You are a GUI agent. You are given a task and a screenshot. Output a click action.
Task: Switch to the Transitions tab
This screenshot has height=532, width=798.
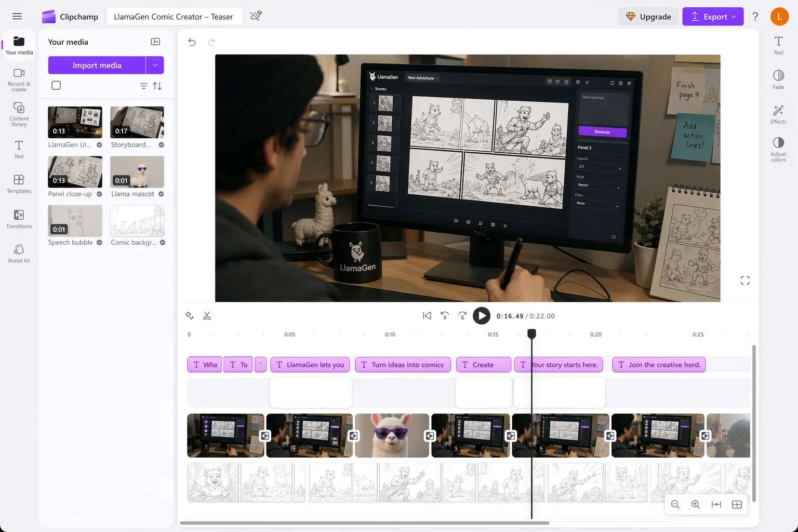coord(19,219)
